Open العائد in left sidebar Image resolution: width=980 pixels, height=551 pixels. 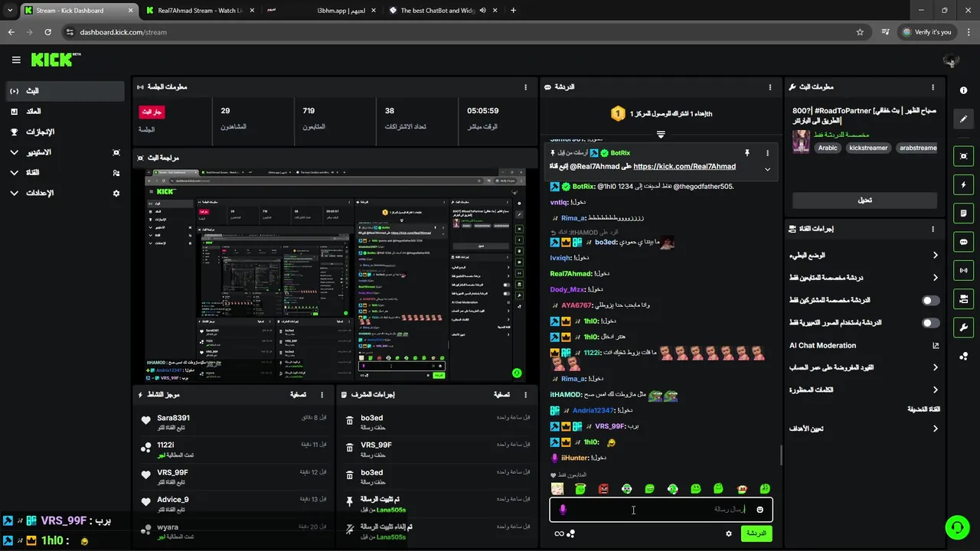point(65,112)
